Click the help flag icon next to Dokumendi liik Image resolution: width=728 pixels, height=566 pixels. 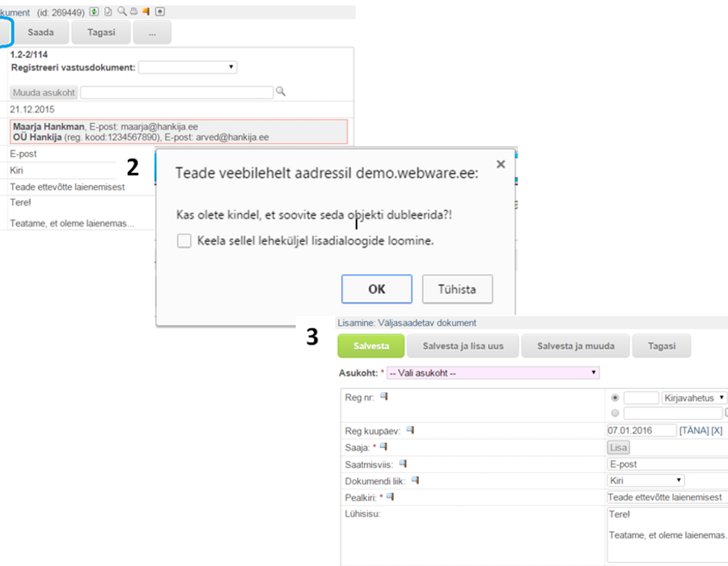pyautogui.click(x=415, y=480)
